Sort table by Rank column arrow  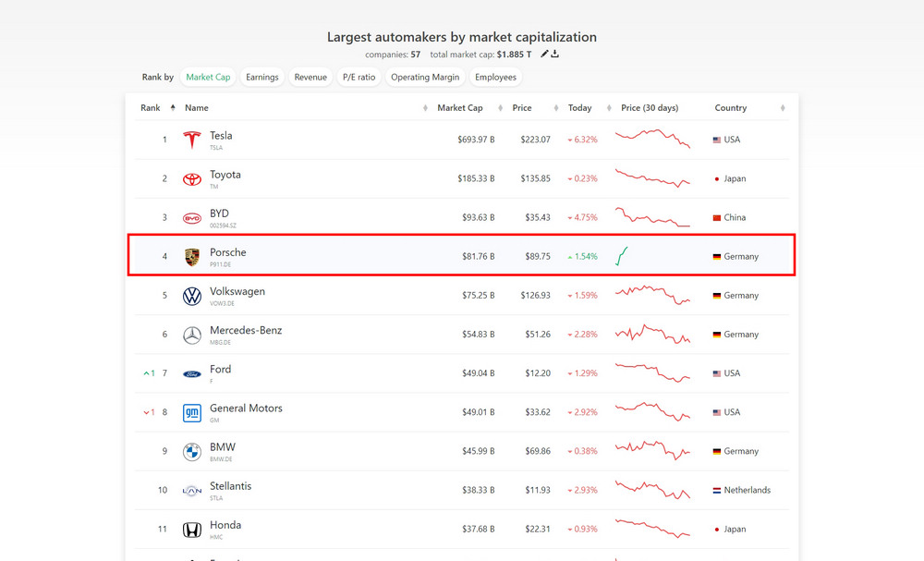pyautogui.click(x=173, y=108)
